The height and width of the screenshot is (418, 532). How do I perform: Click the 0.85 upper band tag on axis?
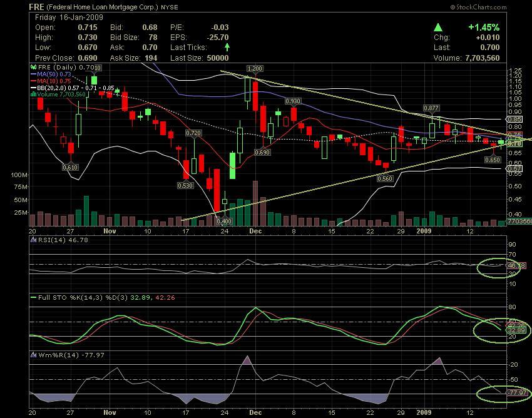[514, 120]
